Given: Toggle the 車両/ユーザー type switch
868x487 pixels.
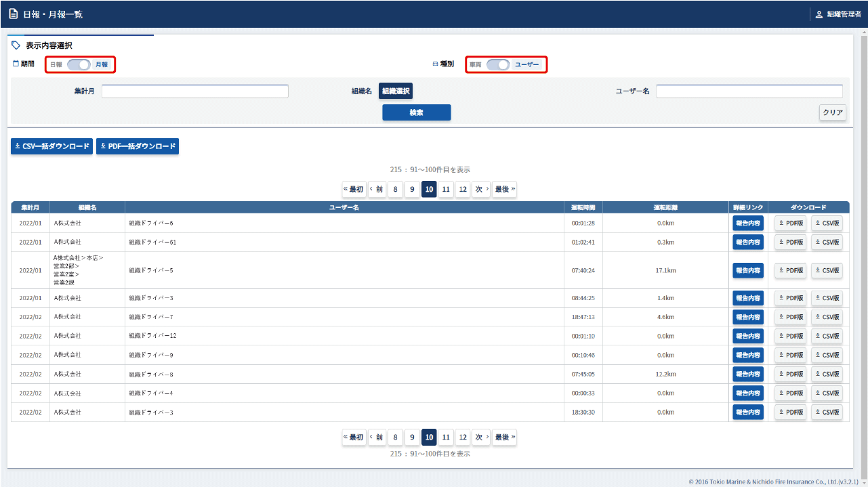Looking at the screenshot, I should pyautogui.click(x=498, y=64).
